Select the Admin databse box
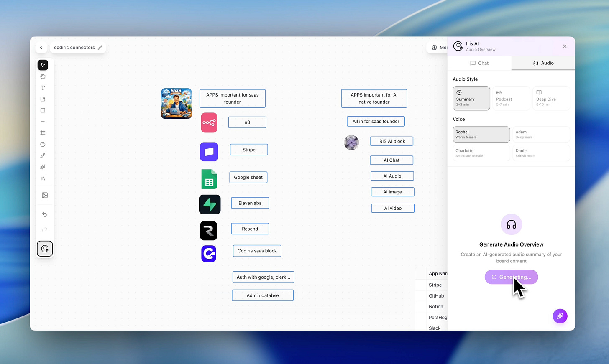The width and height of the screenshot is (609, 364). 263,295
